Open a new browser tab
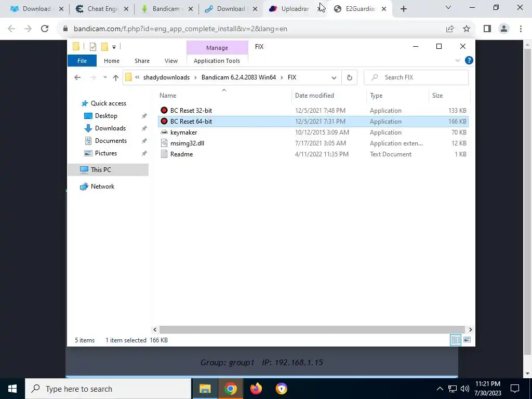 (x=403, y=9)
